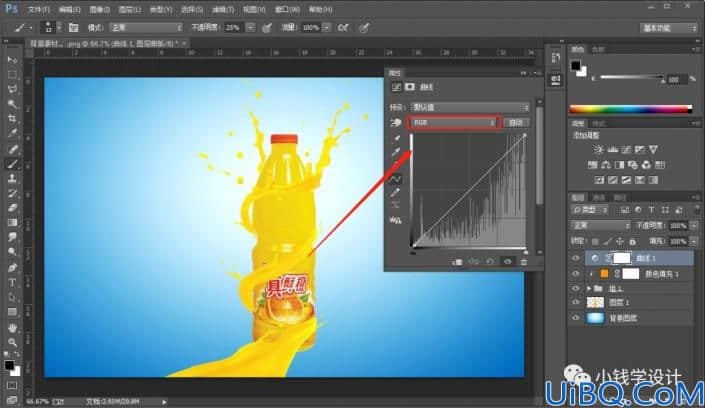Click the foreground color swatch in toolbox
The image size is (705, 408).
point(9,365)
